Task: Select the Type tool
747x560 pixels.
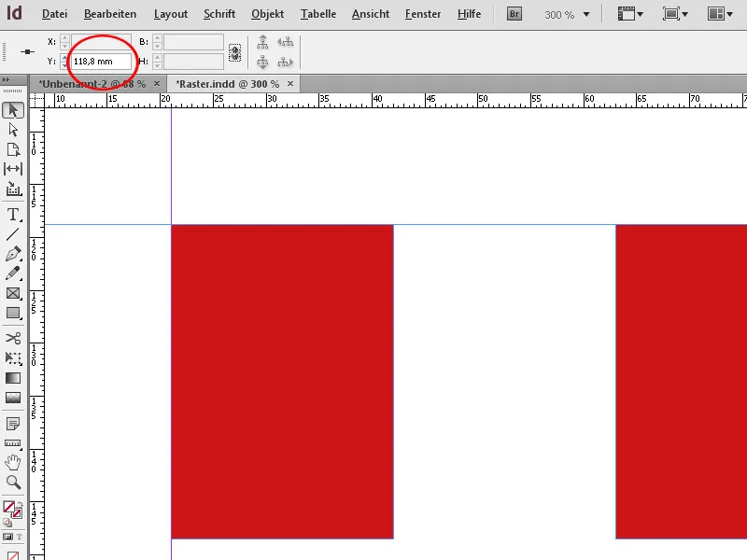Action: pos(13,215)
